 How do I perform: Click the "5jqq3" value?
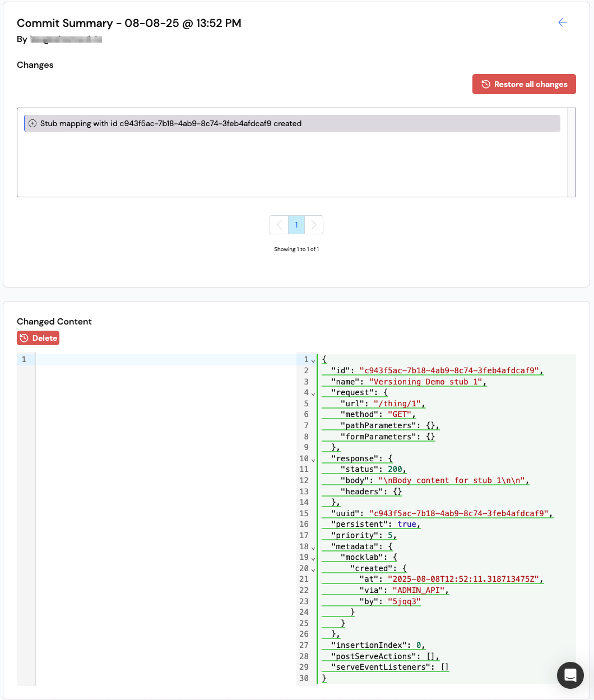click(404, 601)
